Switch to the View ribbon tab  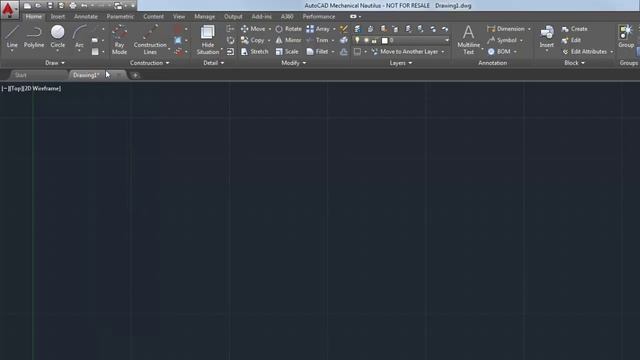[x=179, y=17]
